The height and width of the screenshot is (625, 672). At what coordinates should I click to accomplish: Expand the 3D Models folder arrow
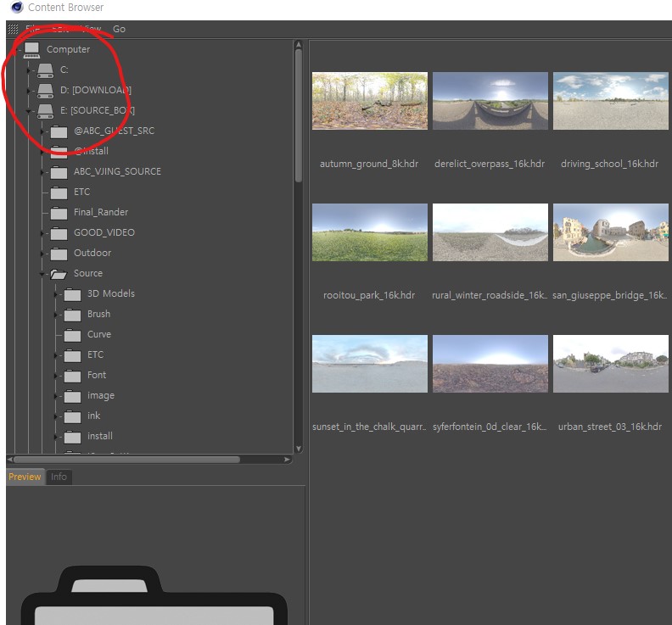pos(56,294)
